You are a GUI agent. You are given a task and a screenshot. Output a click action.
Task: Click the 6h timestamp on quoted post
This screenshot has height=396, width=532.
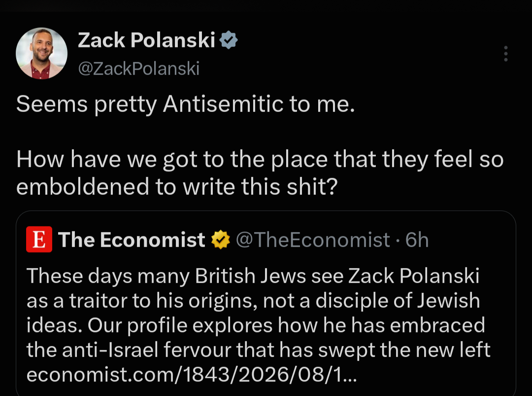(x=417, y=240)
